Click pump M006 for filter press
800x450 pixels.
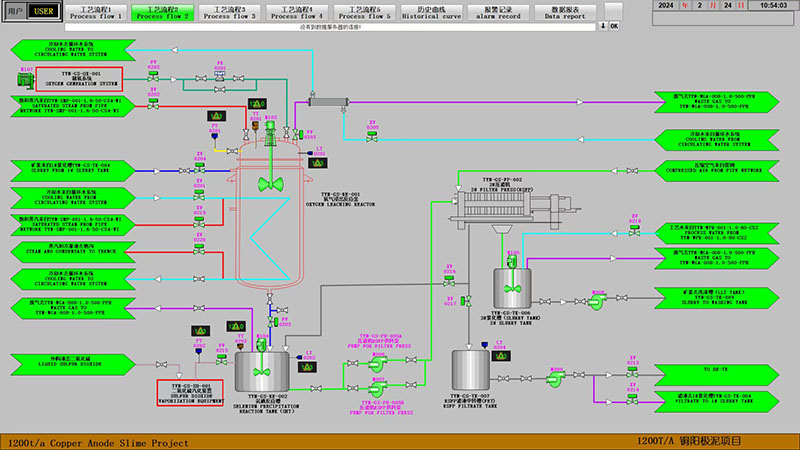coord(377,363)
